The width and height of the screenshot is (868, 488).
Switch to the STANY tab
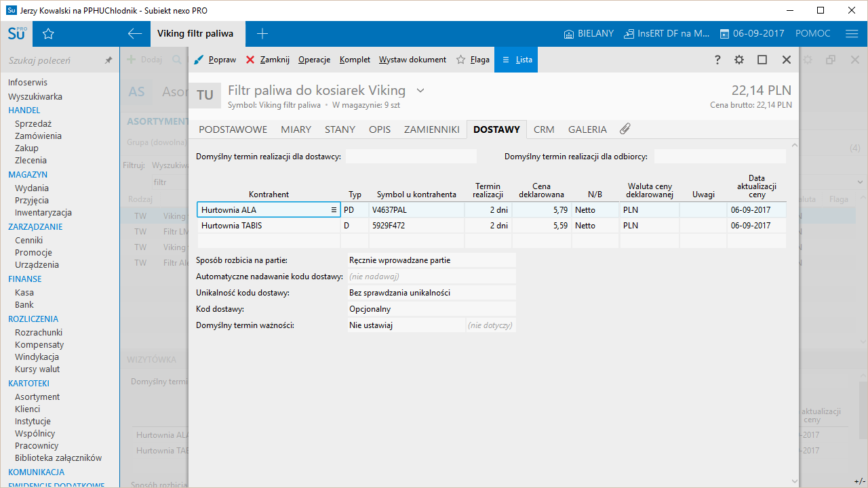click(x=340, y=129)
